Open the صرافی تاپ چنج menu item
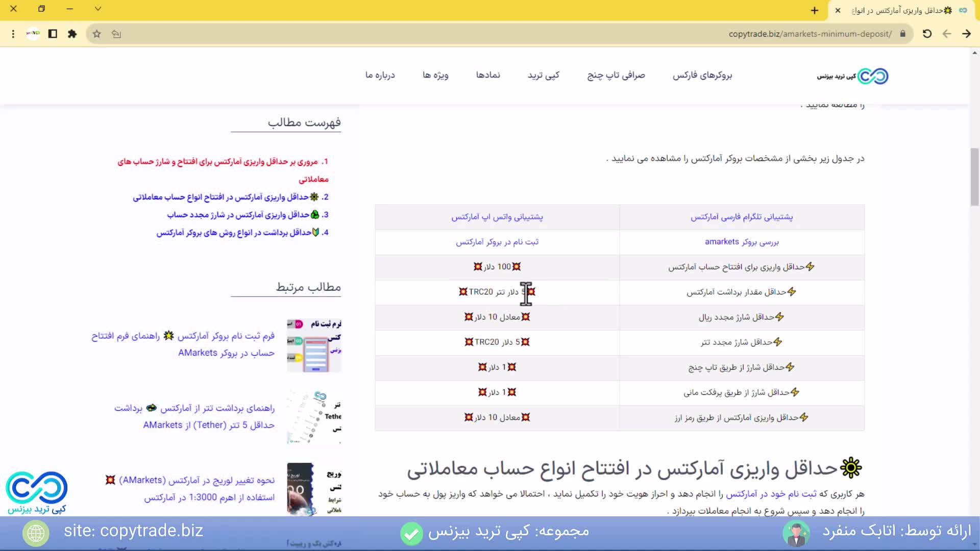 click(616, 75)
